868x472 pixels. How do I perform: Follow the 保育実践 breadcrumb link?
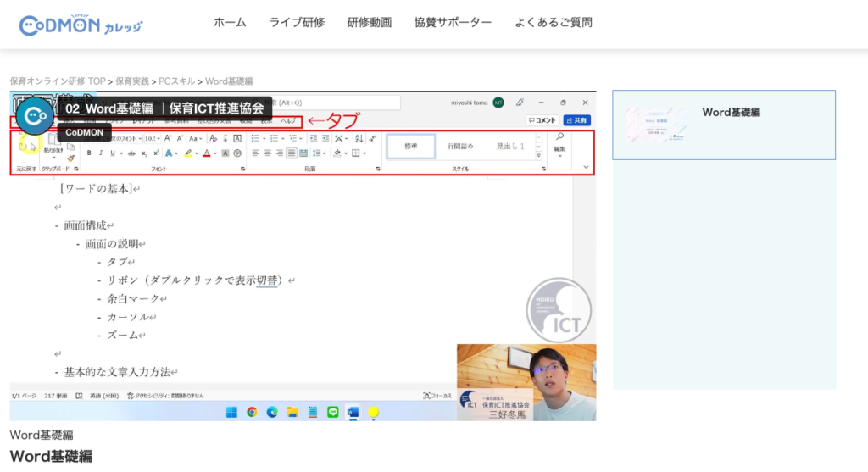coord(132,81)
